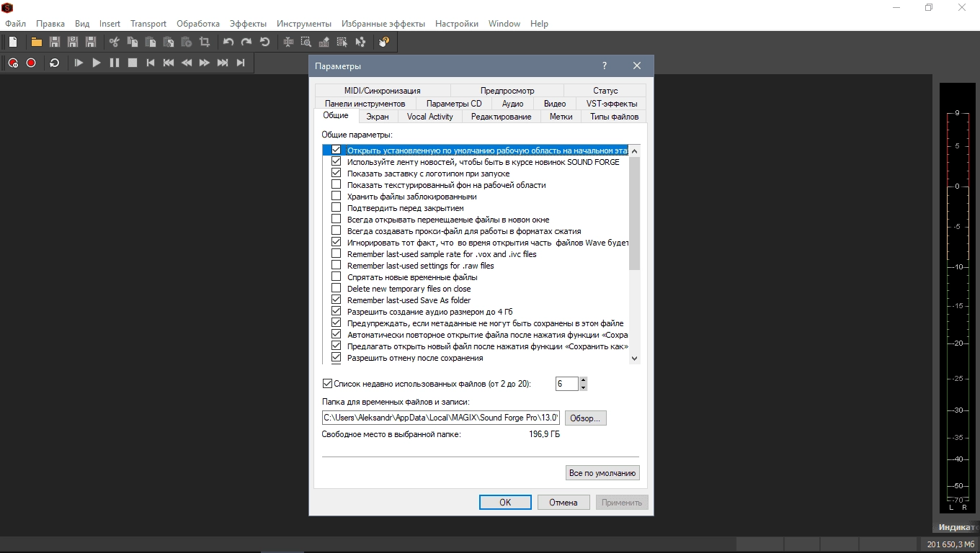Click the OK button
This screenshot has height=553, width=980.
(x=505, y=503)
